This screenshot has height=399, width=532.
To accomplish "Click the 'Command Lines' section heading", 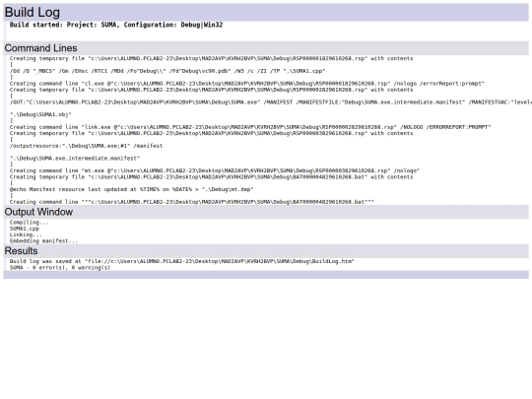I will (x=40, y=48).
